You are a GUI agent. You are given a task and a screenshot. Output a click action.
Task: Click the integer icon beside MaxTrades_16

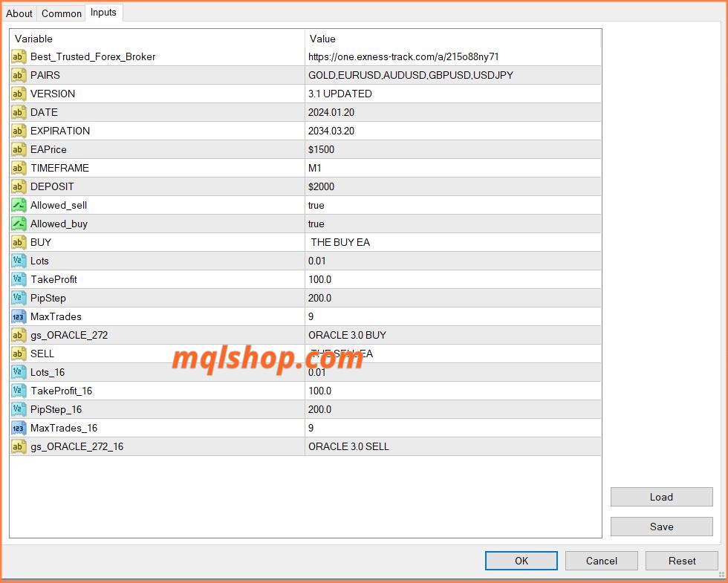coord(19,428)
